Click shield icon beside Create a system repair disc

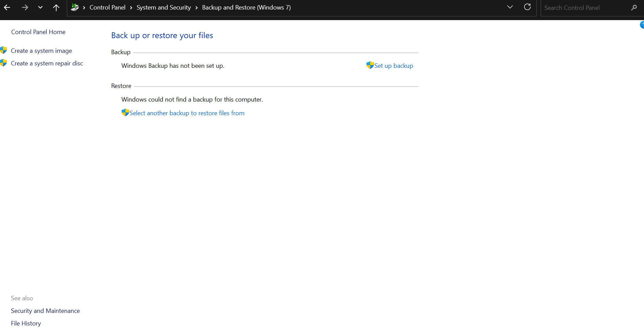pyautogui.click(x=3, y=63)
